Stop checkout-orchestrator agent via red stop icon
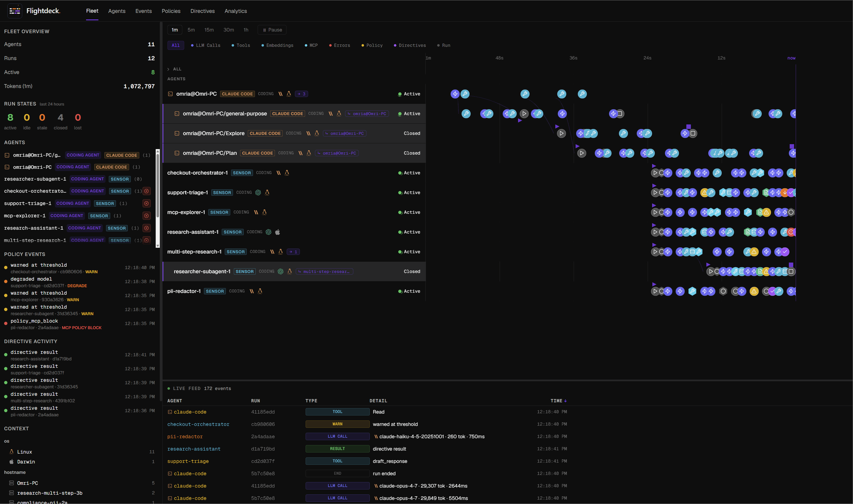 pos(146,191)
